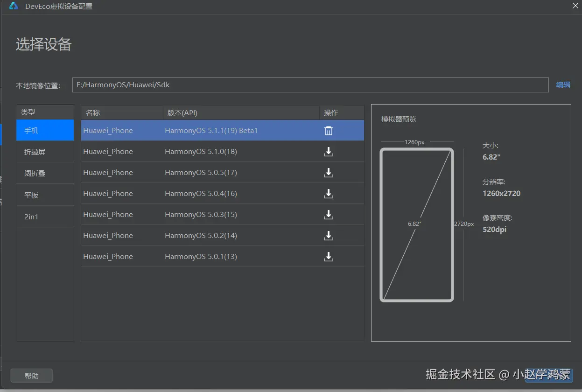Select the 手机 device type

pos(45,130)
